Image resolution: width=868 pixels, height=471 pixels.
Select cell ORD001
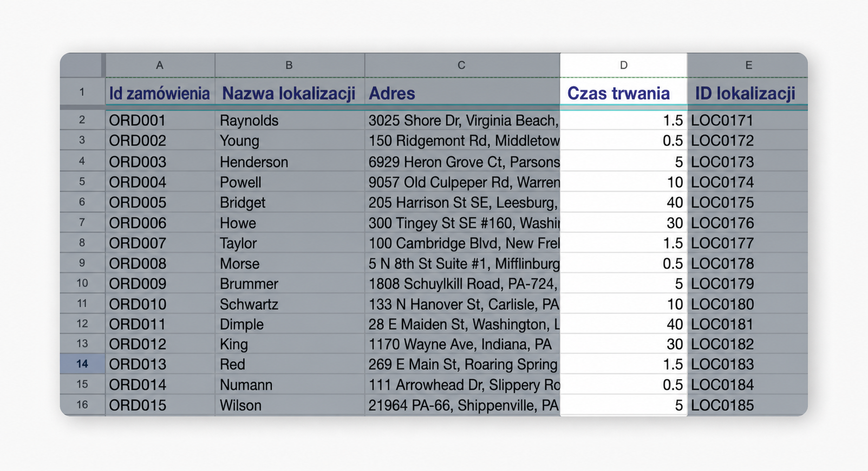click(160, 120)
